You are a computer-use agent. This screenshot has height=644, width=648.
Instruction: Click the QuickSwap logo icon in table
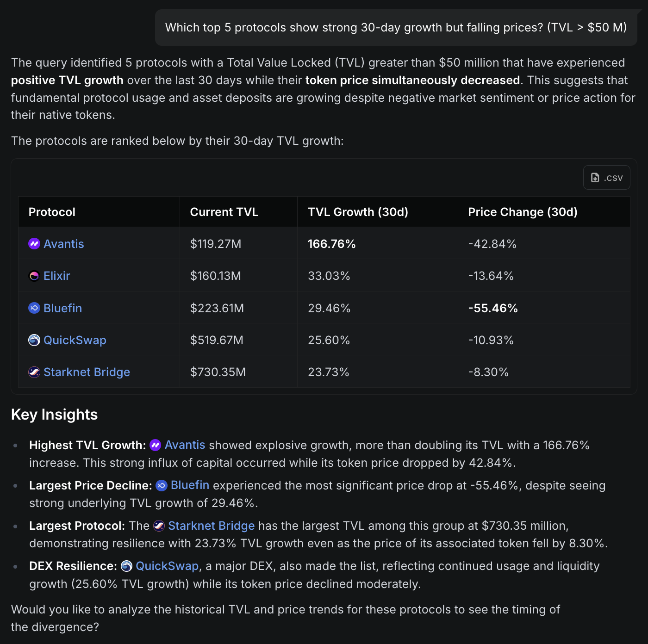click(34, 340)
